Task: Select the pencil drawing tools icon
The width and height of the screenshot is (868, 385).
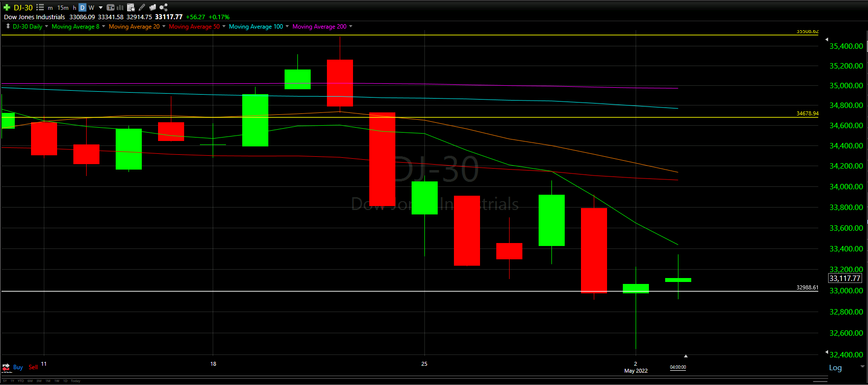Action: pyautogui.click(x=142, y=7)
